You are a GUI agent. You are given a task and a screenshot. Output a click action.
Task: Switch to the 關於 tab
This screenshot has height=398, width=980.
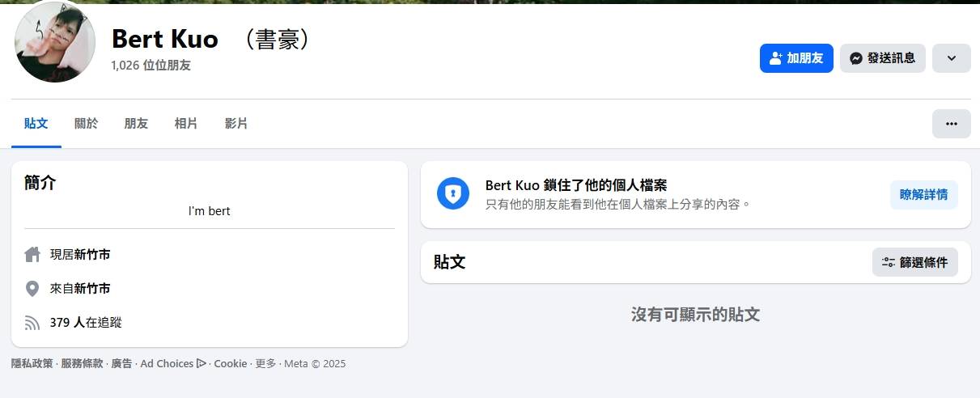(86, 124)
